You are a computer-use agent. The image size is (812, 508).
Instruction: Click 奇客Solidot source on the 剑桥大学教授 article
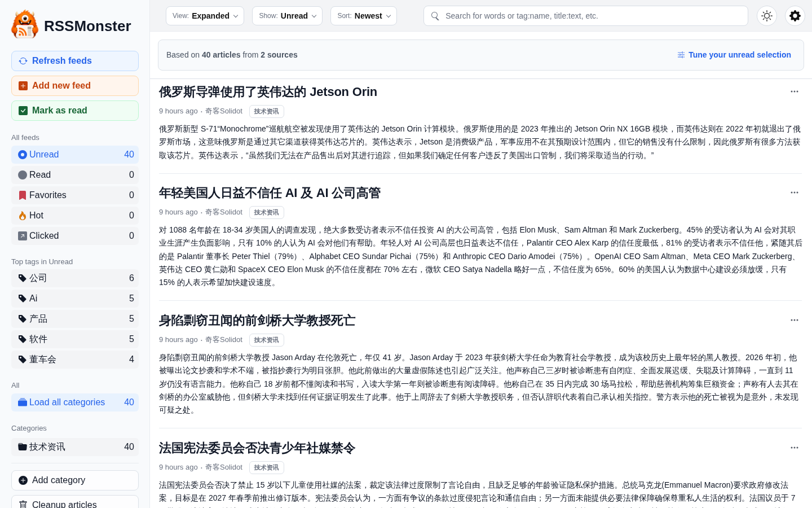click(224, 340)
